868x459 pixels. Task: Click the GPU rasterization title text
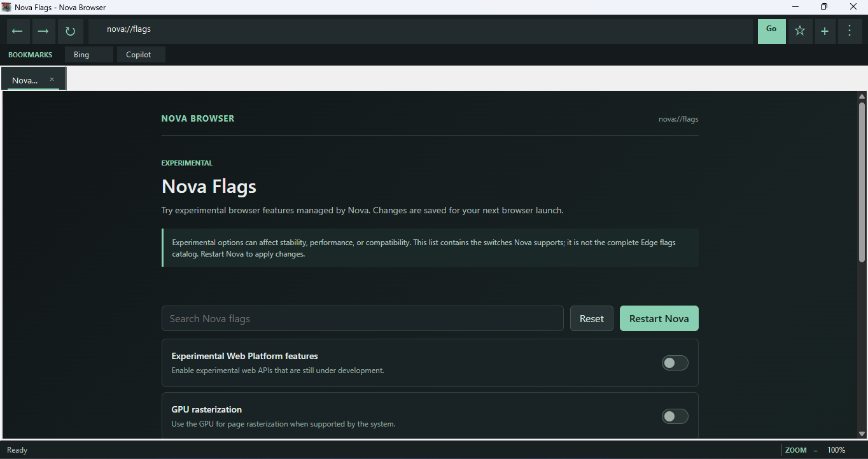tap(207, 409)
